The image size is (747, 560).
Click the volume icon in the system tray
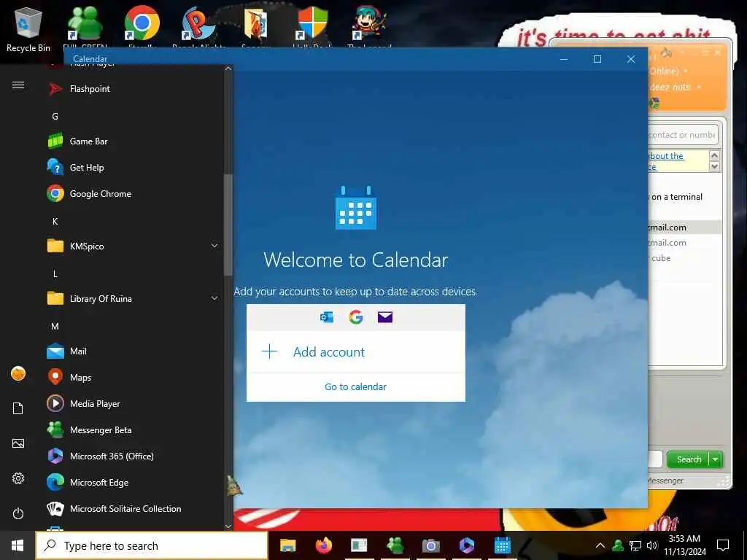click(x=652, y=545)
